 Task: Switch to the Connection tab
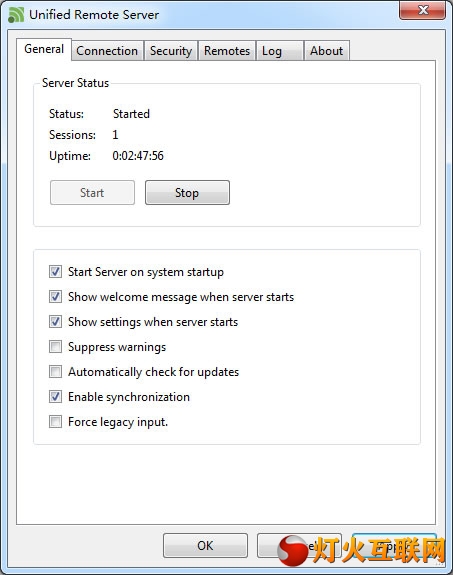[107, 51]
